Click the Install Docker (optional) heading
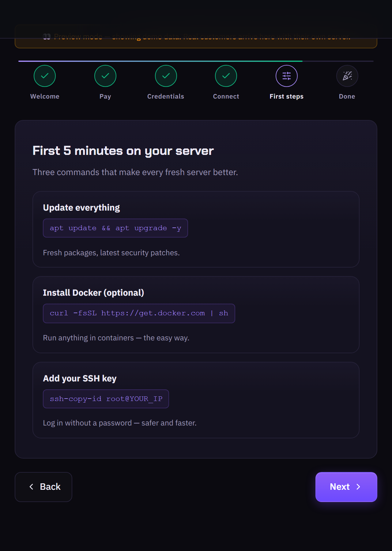Image resolution: width=392 pixels, height=551 pixels. tap(93, 293)
